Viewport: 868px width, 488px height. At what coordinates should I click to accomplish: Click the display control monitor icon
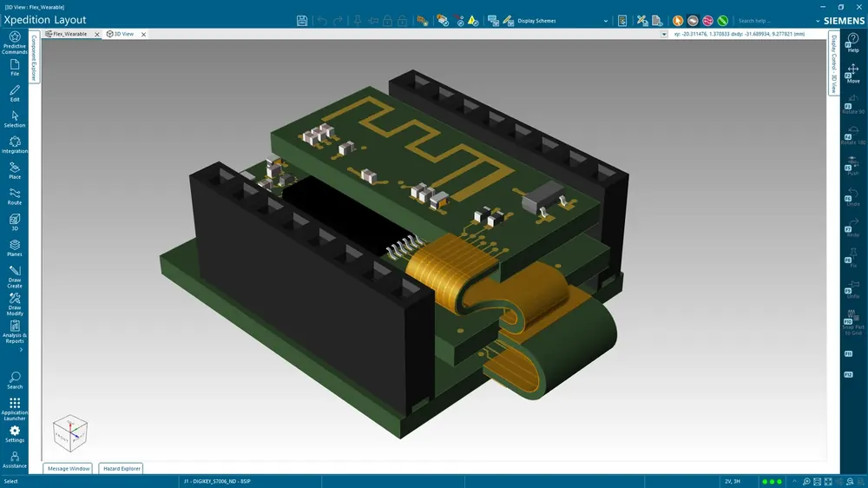pyautogui.click(x=493, y=21)
